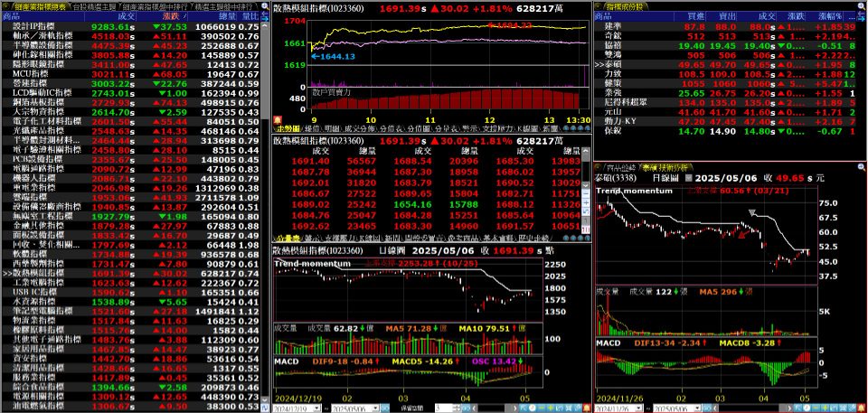Select the 銅箔基板指標 row
This screenshot has height=413, width=868.
point(130,102)
